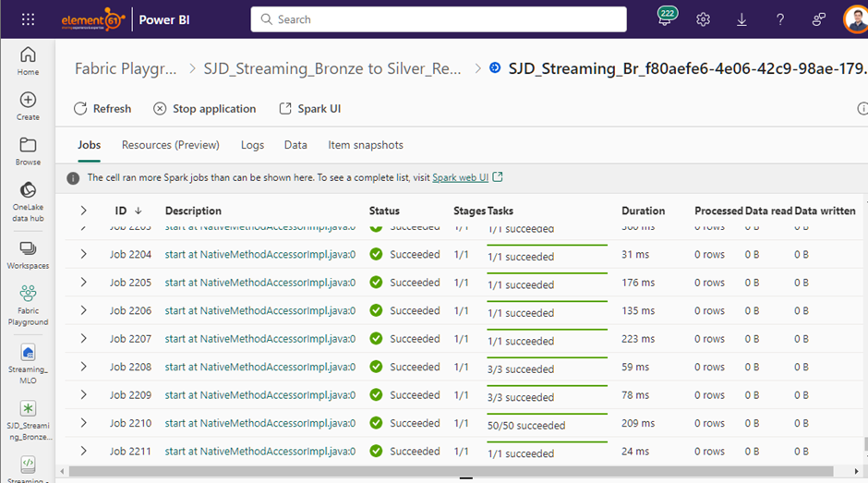
Task: Open the app launcher waffle icon
Action: [x=28, y=19]
